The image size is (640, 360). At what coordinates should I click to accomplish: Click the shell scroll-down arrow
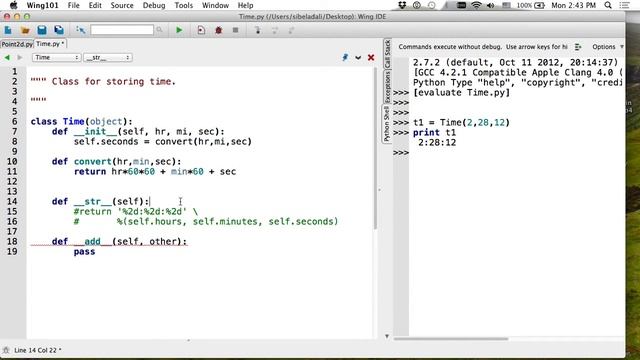387,336
